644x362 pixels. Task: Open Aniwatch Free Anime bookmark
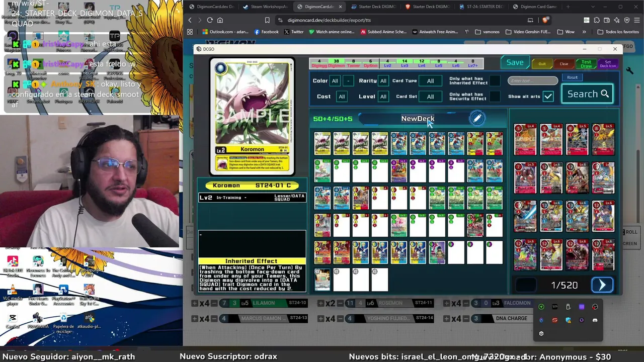coord(435,32)
